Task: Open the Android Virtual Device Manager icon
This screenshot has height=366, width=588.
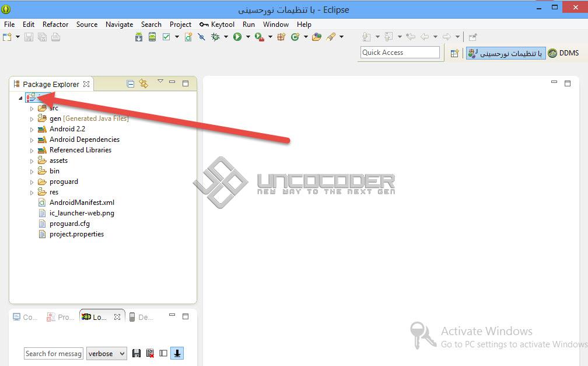Action: pos(152,37)
